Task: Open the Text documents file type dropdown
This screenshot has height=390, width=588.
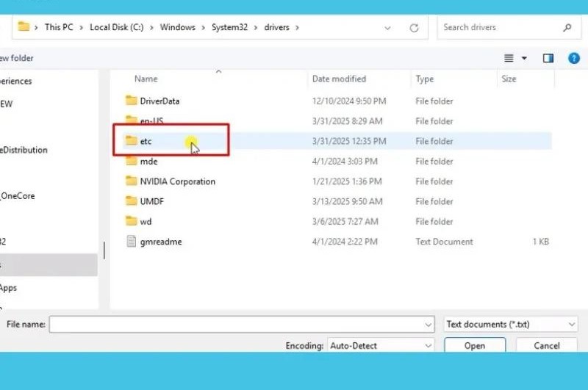Action: pyautogui.click(x=511, y=324)
